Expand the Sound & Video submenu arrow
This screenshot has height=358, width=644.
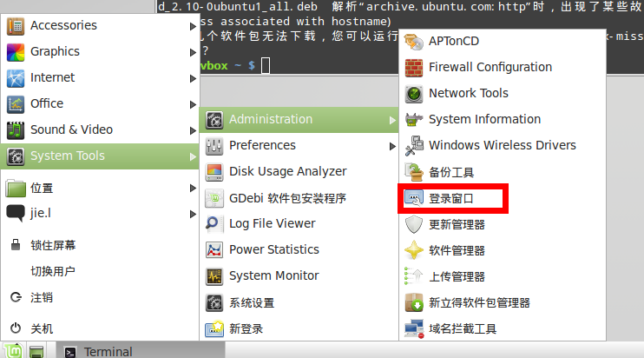tap(193, 129)
